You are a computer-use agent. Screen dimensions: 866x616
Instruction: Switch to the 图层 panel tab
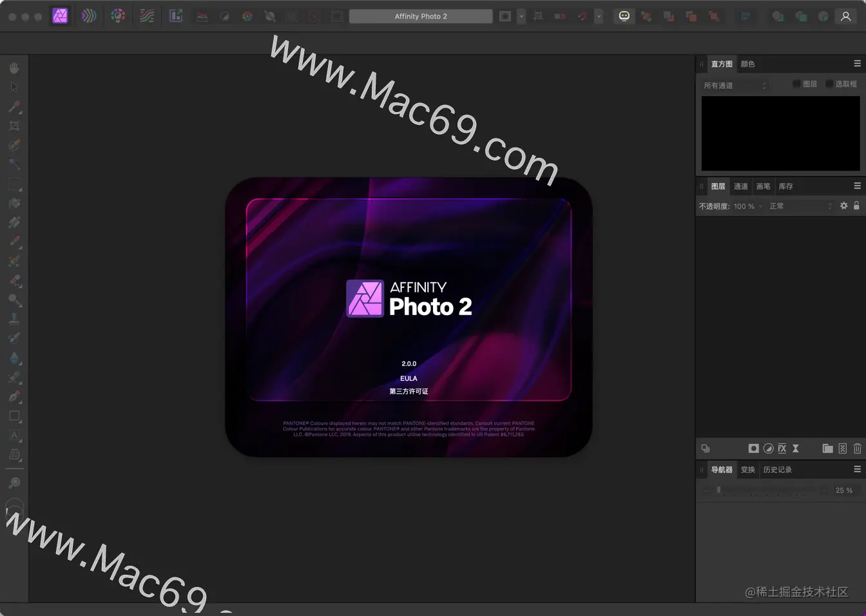[x=718, y=186]
